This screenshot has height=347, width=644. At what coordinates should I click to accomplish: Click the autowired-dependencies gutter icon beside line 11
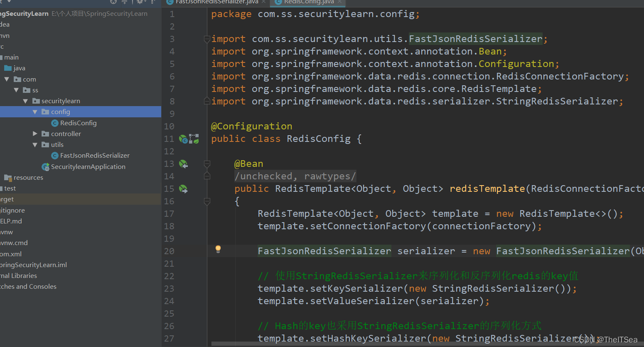[194, 139]
